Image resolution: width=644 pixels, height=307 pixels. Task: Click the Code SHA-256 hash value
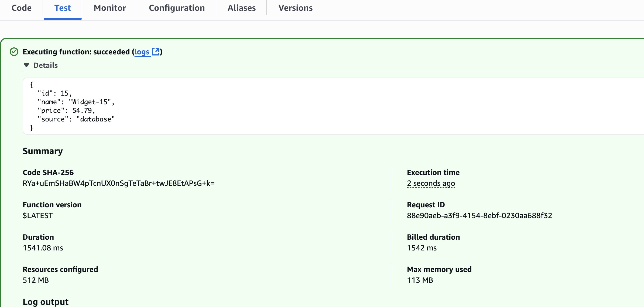pyautogui.click(x=119, y=183)
